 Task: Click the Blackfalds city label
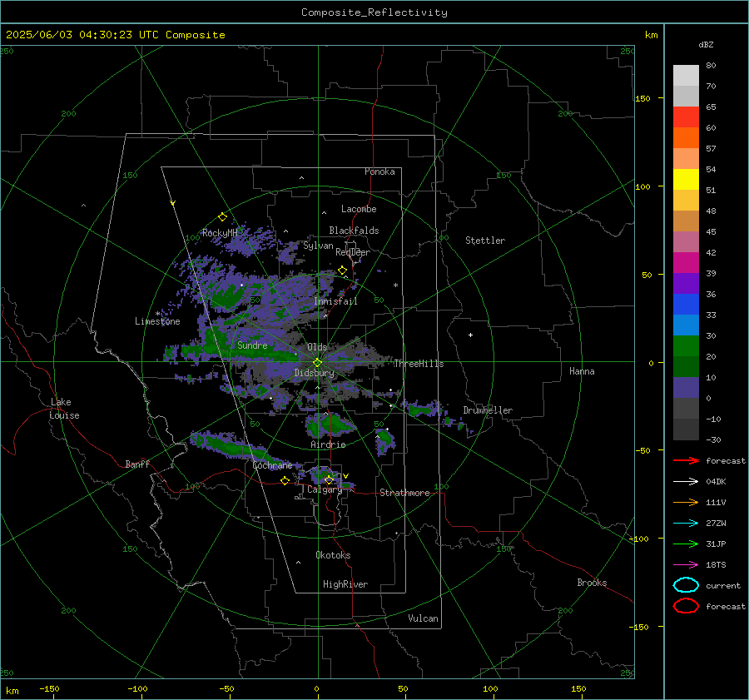click(x=354, y=231)
